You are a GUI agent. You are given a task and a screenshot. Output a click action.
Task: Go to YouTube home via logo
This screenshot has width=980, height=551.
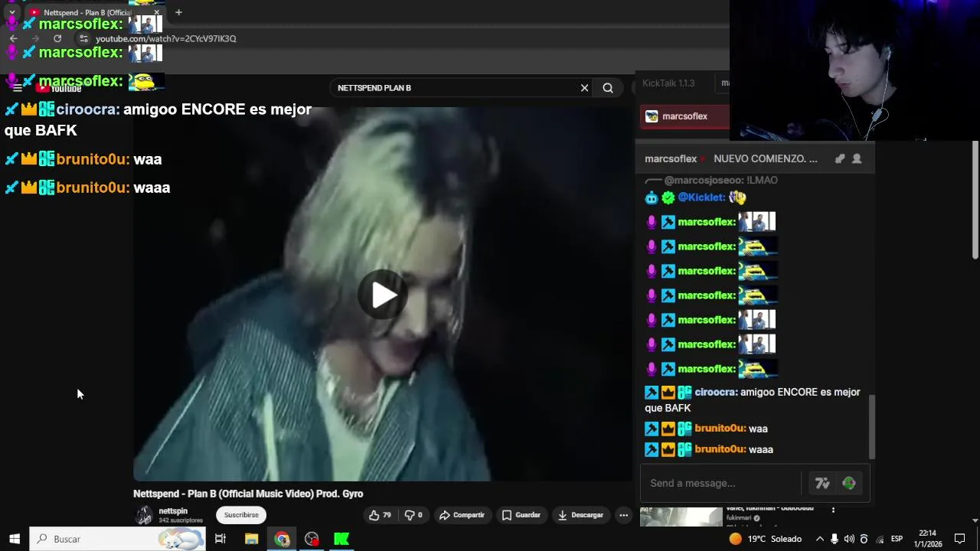(x=59, y=88)
